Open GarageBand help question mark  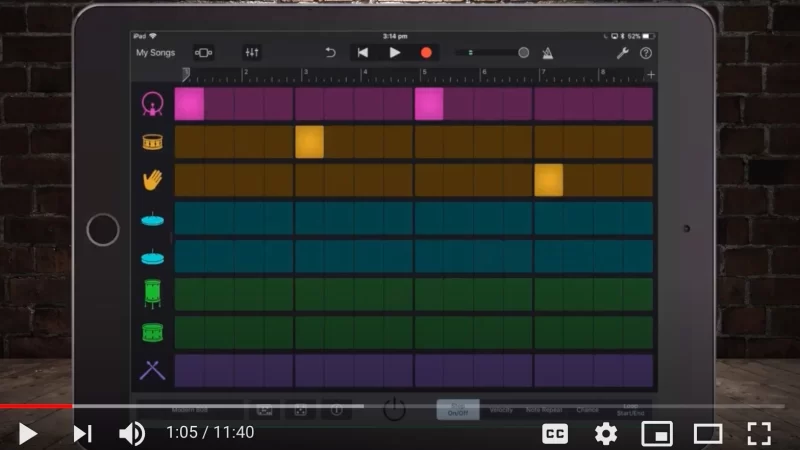[646, 53]
